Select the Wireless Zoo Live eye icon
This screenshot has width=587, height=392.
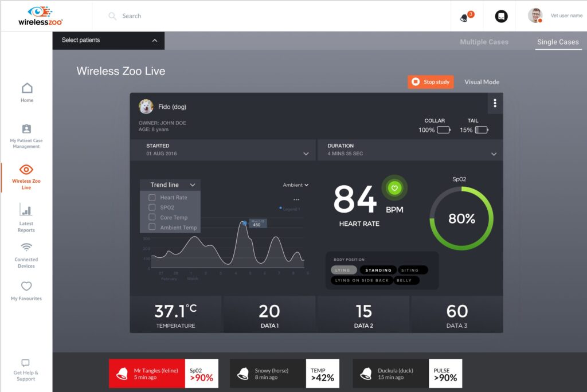click(x=26, y=170)
